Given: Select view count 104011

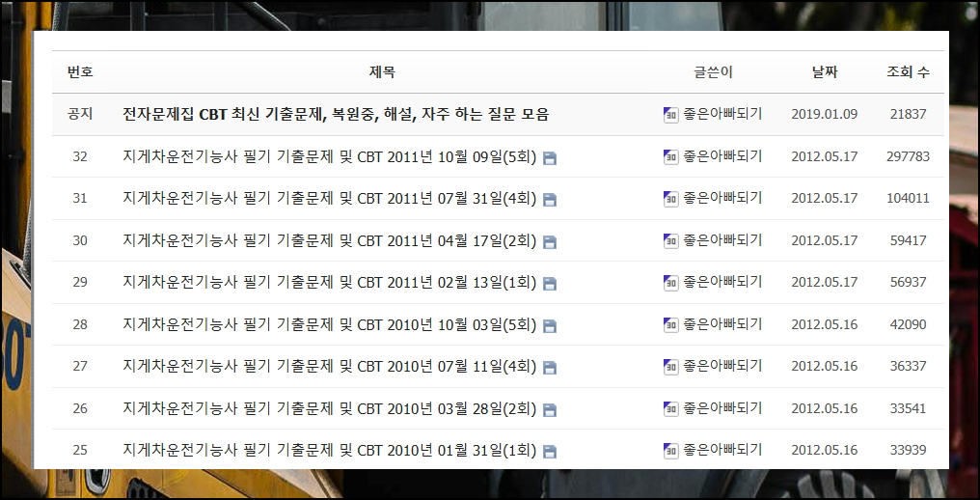Looking at the screenshot, I should tap(908, 199).
